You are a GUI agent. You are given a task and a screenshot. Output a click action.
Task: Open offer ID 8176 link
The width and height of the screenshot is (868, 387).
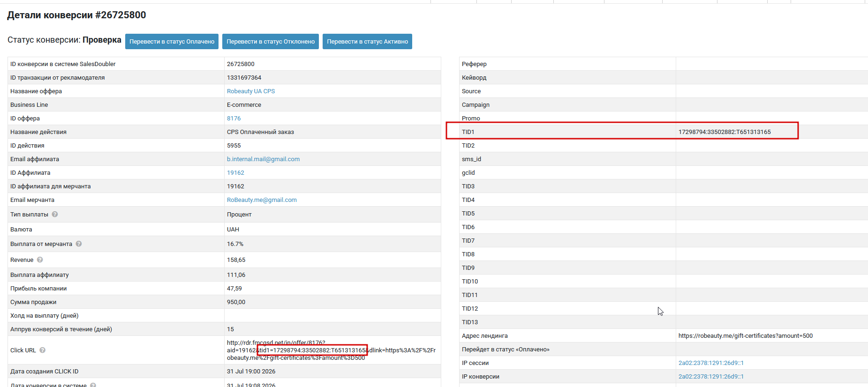coord(234,119)
